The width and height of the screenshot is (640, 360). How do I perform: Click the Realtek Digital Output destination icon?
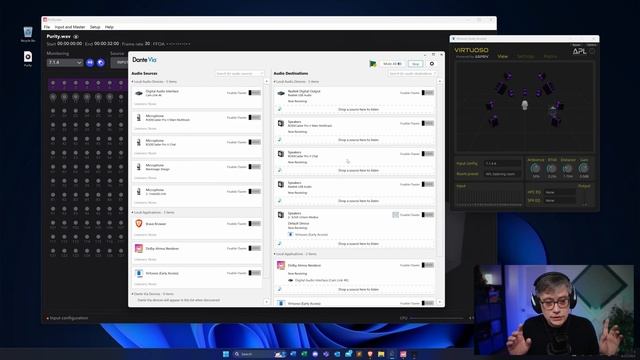click(281, 93)
